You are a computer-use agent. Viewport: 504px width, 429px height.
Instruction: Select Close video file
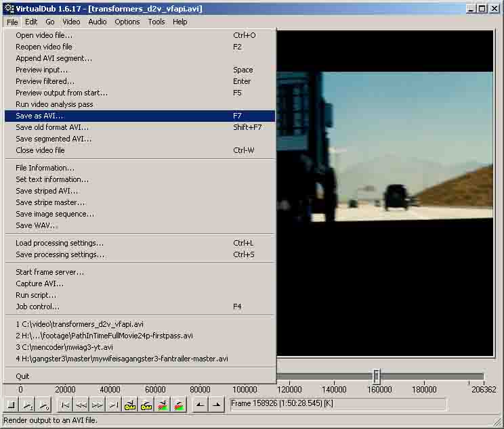click(x=140, y=150)
